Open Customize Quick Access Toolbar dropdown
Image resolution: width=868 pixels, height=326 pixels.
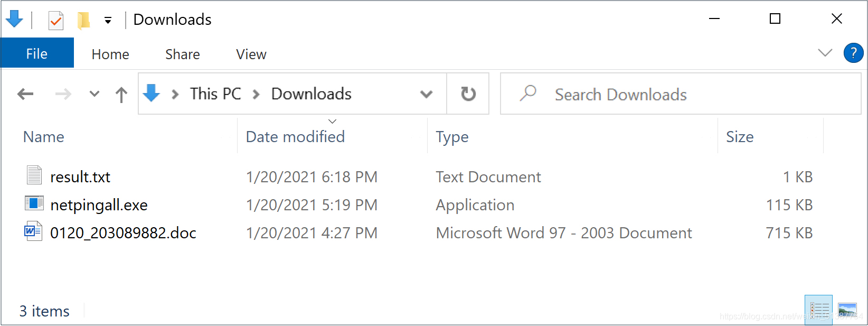[x=108, y=21]
